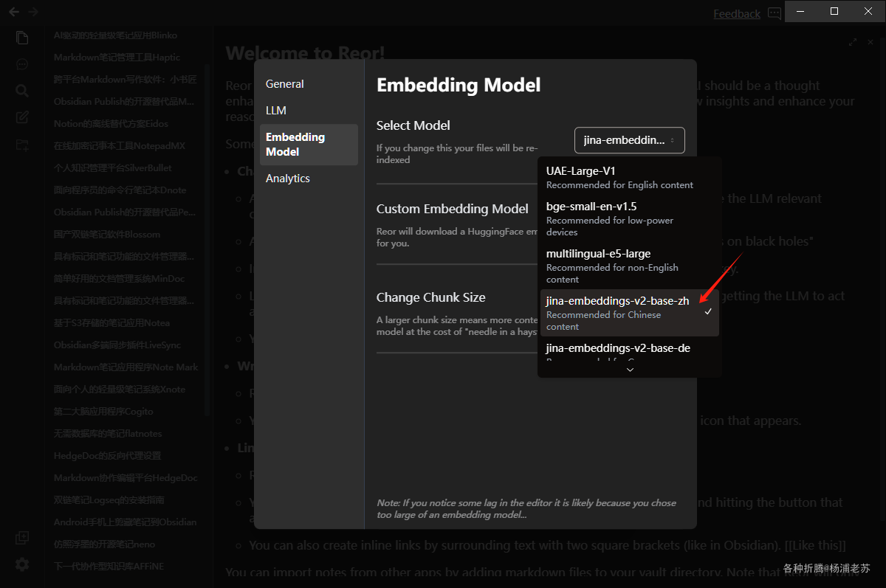The image size is (886, 588).
Task: Click the Change Chunk Size heading
Action: 430,297
